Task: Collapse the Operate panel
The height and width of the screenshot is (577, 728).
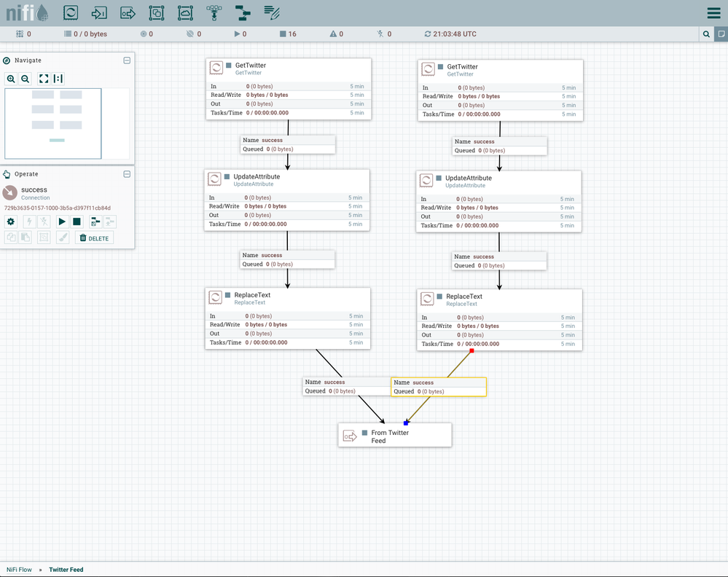Action: click(x=127, y=174)
